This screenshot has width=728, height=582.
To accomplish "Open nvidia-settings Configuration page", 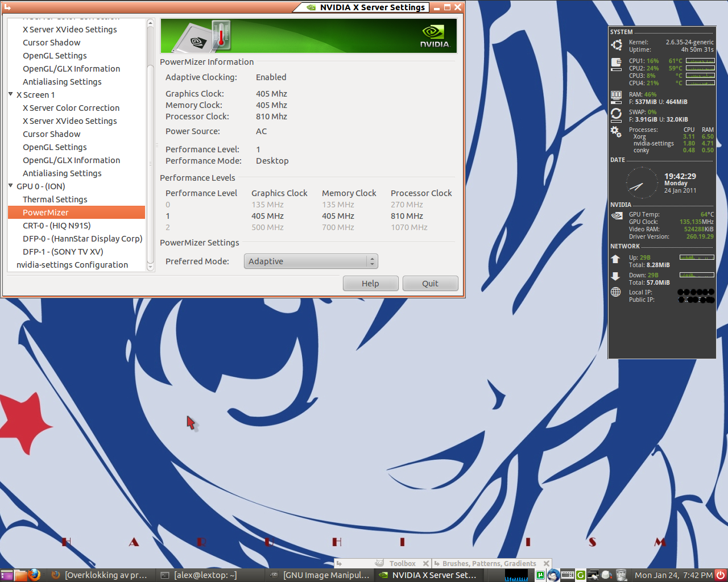I will tap(72, 265).
